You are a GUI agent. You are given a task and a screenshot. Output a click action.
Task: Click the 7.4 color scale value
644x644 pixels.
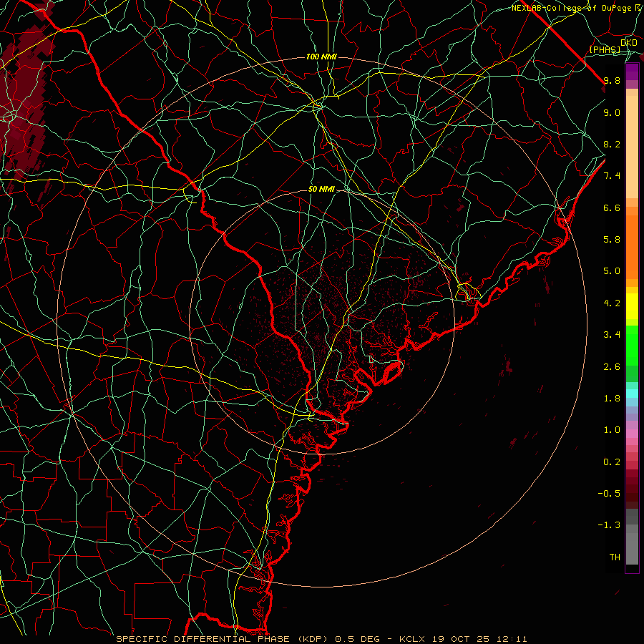pos(612,176)
